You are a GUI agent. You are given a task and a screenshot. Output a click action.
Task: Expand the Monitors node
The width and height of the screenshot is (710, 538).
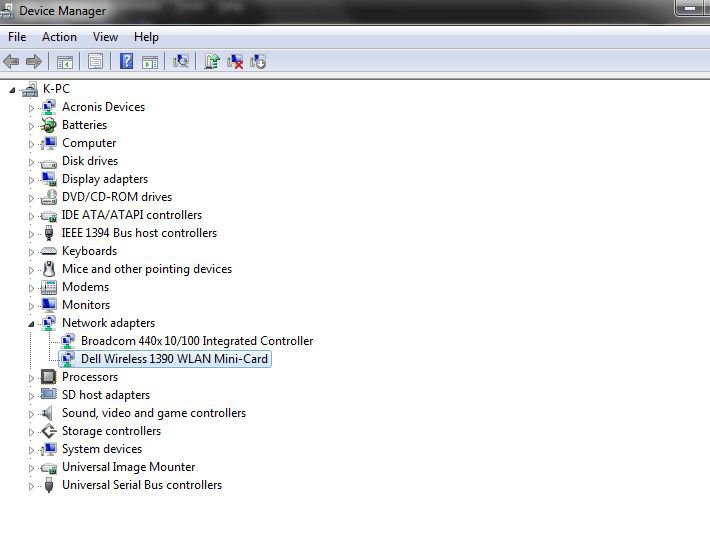[31, 306]
